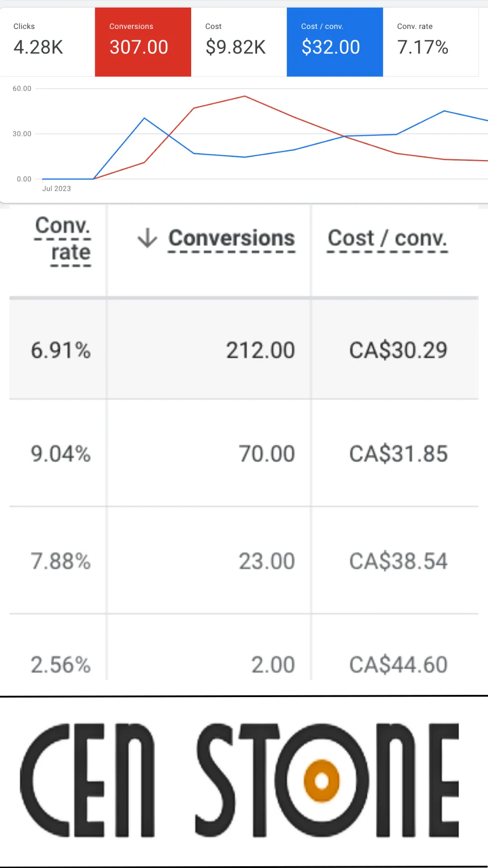Select the Cost metric card

tap(239, 42)
